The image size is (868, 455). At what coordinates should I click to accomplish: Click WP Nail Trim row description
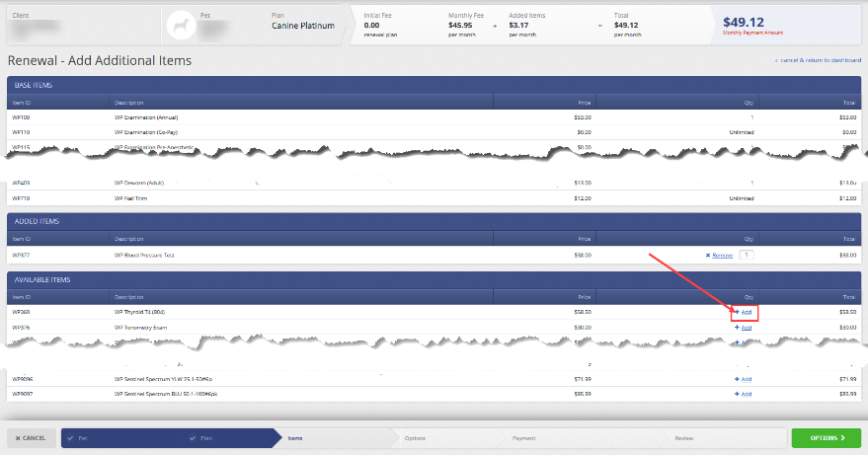coord(130,198)
